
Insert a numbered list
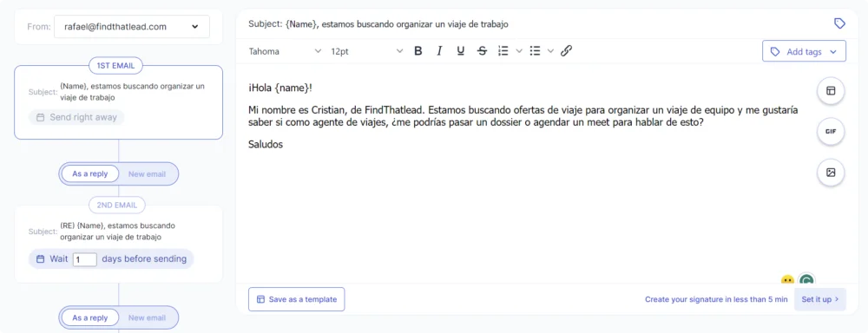[503, 51]
